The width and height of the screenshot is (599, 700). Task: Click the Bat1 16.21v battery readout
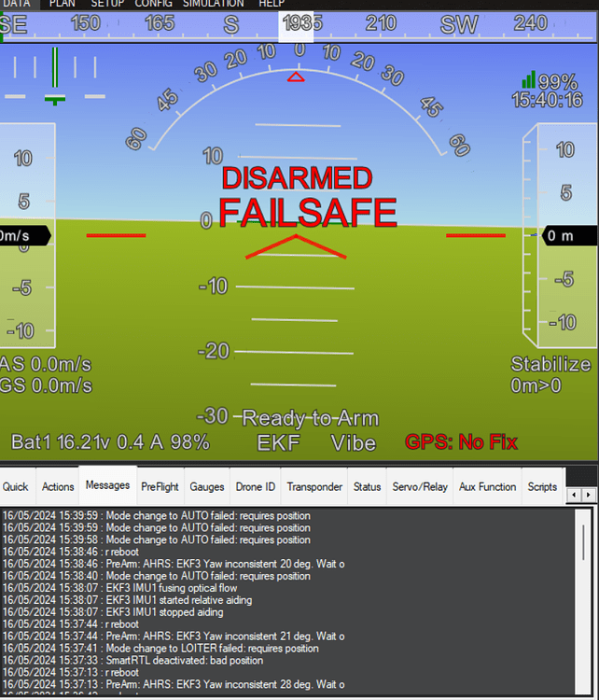(110, 442)
